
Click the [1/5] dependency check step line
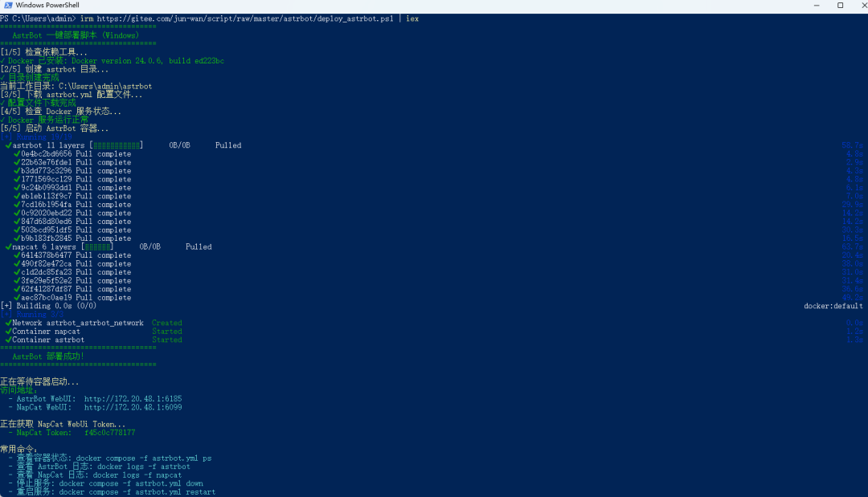point(43,52)
